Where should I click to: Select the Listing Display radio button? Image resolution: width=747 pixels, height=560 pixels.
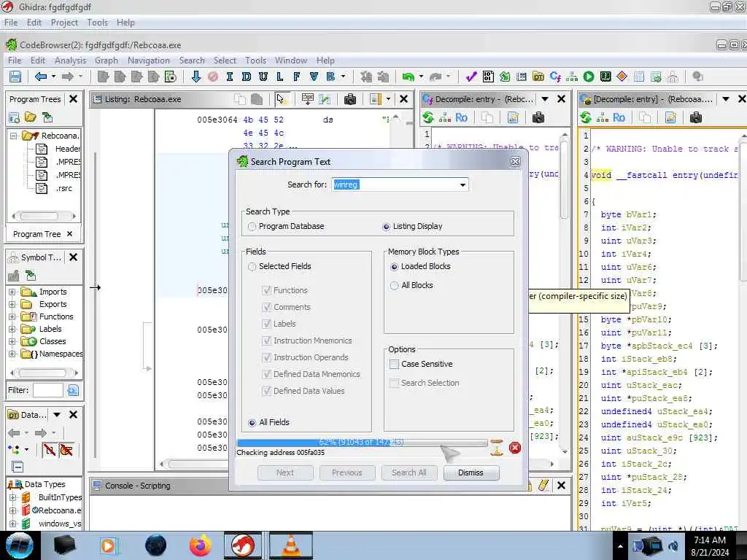[x=387, y=227]
